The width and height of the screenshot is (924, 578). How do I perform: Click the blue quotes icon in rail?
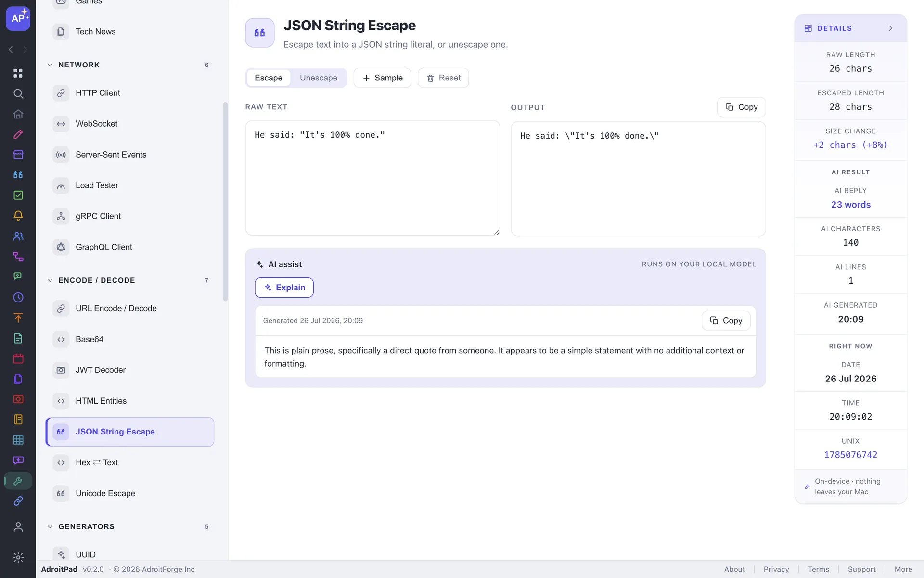coord(18,175)
